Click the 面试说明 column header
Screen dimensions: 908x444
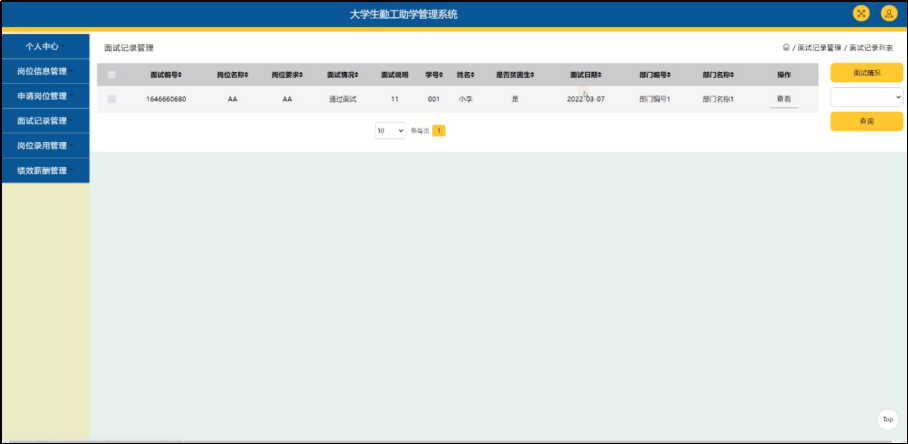394,75
